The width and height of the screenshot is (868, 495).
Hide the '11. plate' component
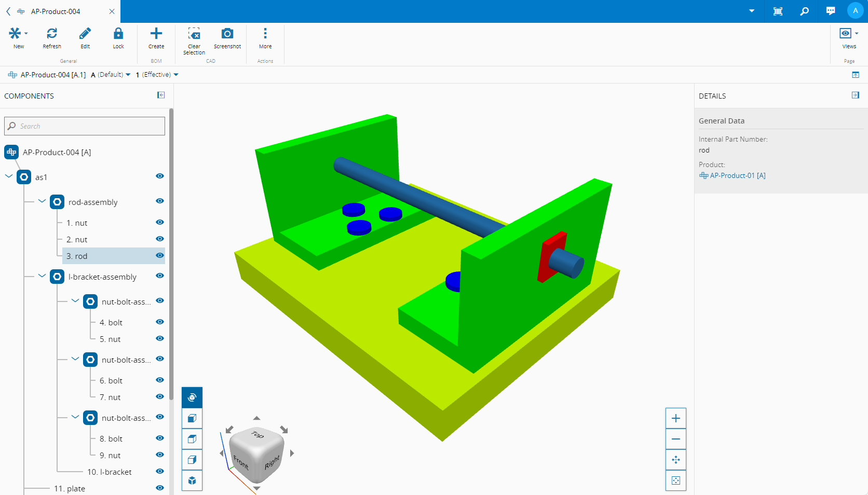(160, 488)
